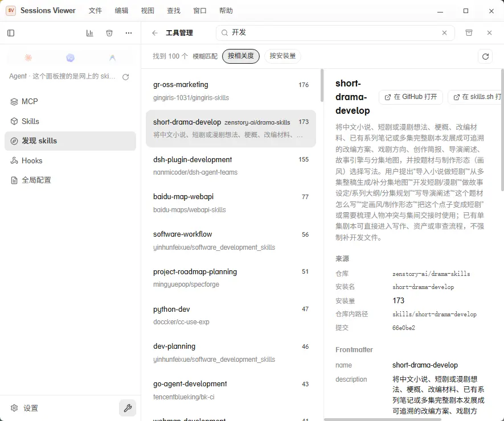Select dev-planning result
The height and width of the screenshot is (421, 504).
(x=231, y=353)
